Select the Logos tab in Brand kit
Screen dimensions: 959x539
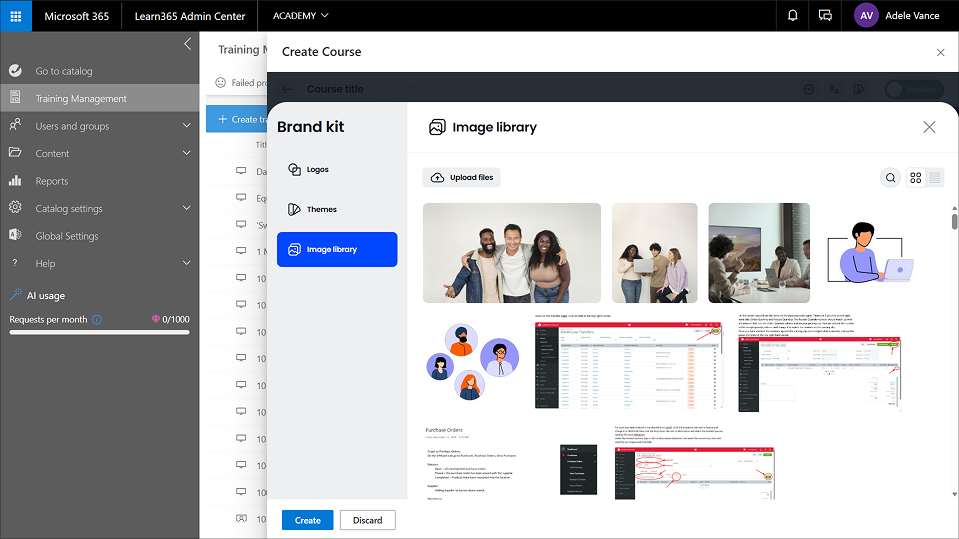pos(337,170)
